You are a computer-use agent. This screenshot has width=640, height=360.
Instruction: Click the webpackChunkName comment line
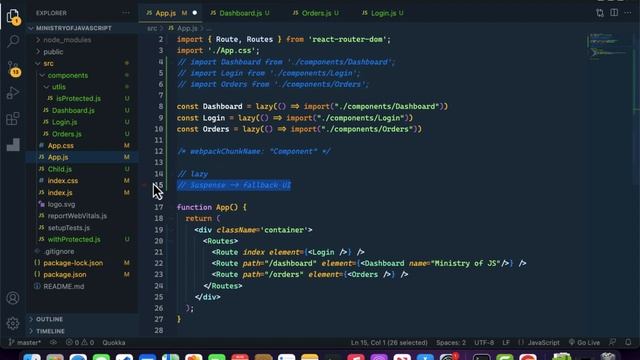coord(253,151)
